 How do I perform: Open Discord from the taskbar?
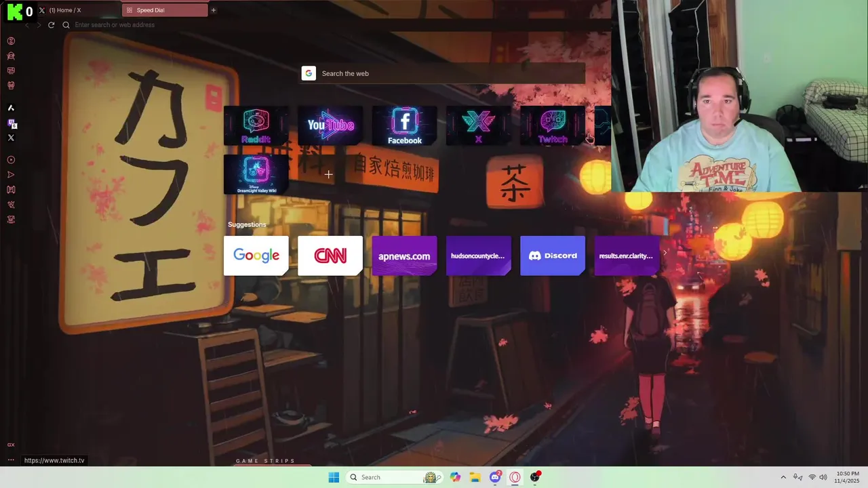(495, 477)
